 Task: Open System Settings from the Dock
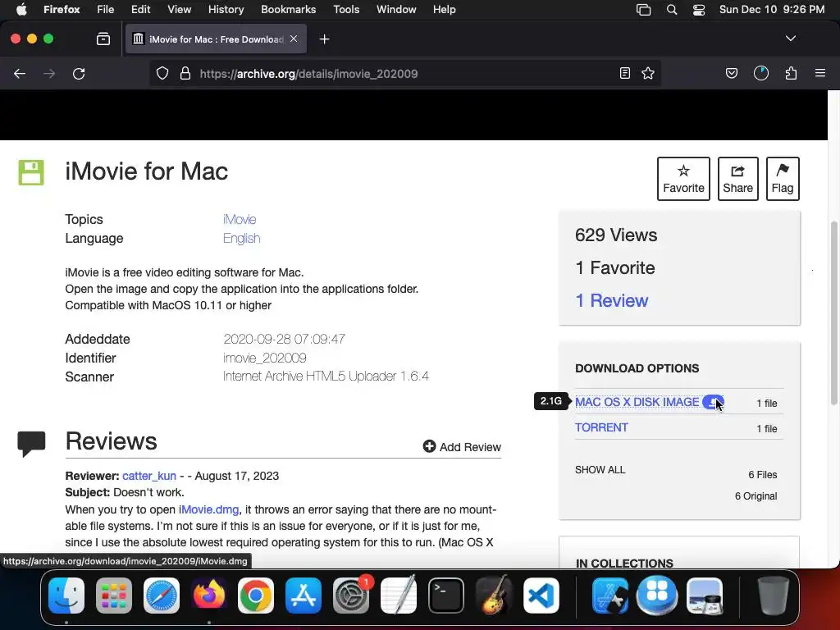tap(351, 596)
